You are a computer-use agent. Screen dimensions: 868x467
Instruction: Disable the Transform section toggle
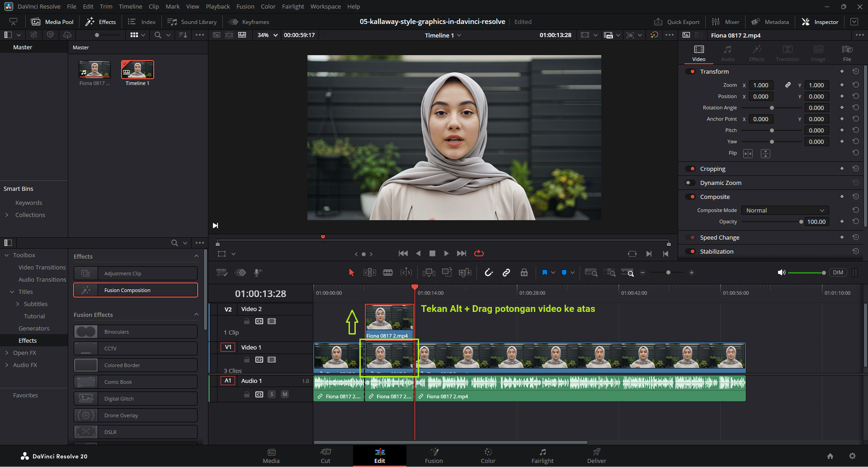point(690,71)
